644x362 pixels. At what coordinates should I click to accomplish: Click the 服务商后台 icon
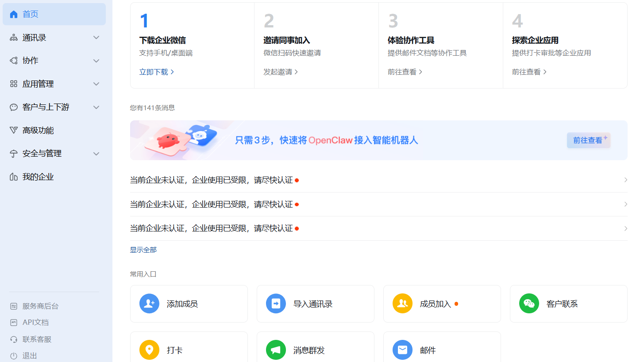[14, 306]
